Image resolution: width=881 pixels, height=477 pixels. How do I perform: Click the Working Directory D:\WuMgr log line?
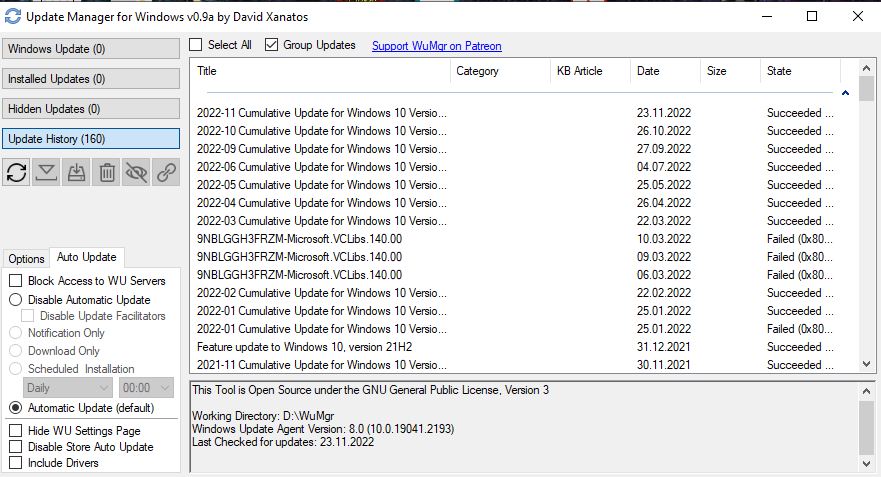[263, 416]
